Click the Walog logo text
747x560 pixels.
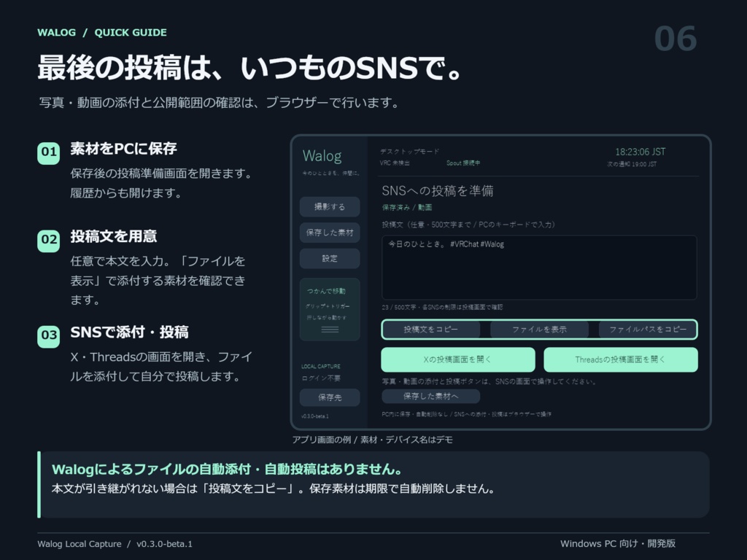[x=322, y=156]
